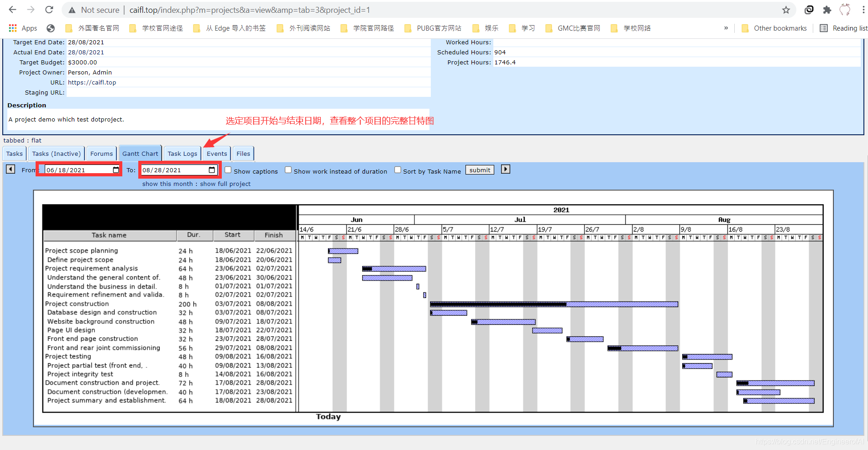This screenshot has width=868, height=450.
Task: Click the Website background construction Gantt bar
Action: [x=503, y=322]
